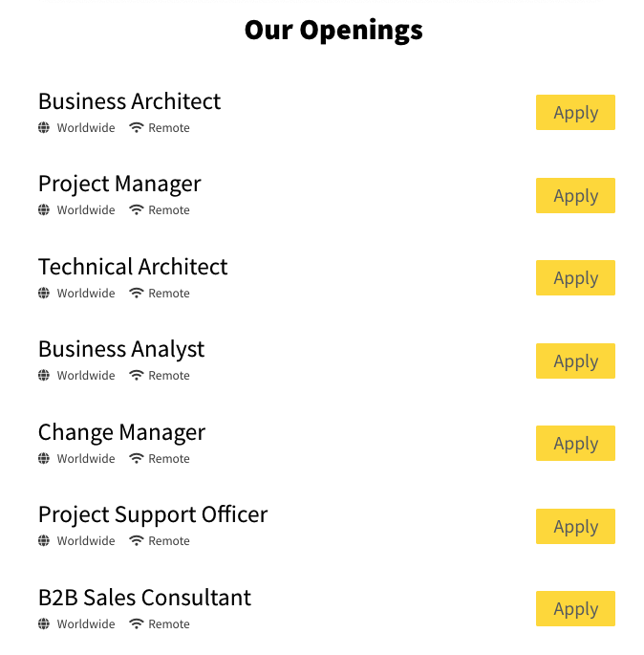Click the wifi icon under Project Support Officer

pos(137,541)
